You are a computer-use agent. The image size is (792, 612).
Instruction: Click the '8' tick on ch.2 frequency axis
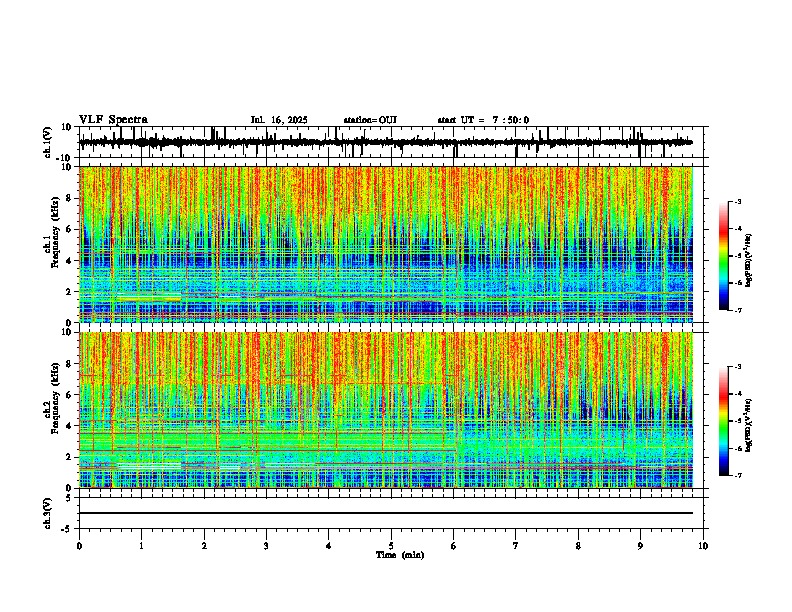69,364
